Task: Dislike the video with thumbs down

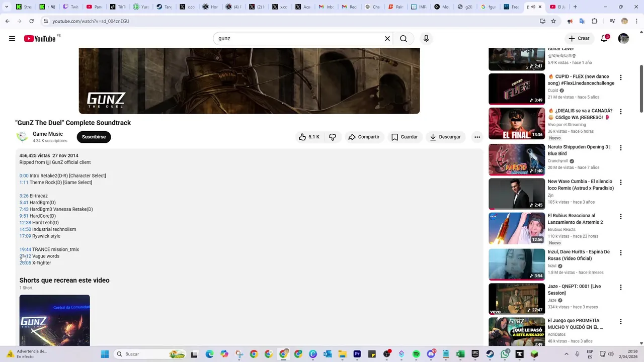Action: [x=333, y=137]
